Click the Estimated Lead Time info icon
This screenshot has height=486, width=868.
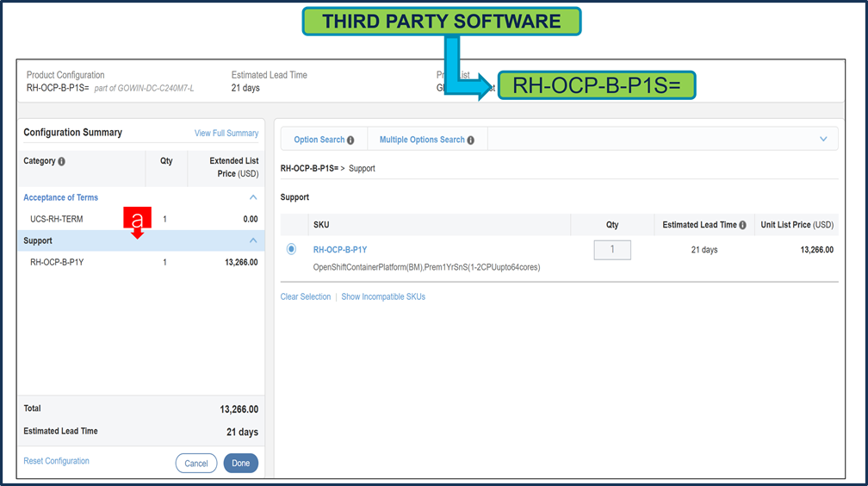point(742,225)
